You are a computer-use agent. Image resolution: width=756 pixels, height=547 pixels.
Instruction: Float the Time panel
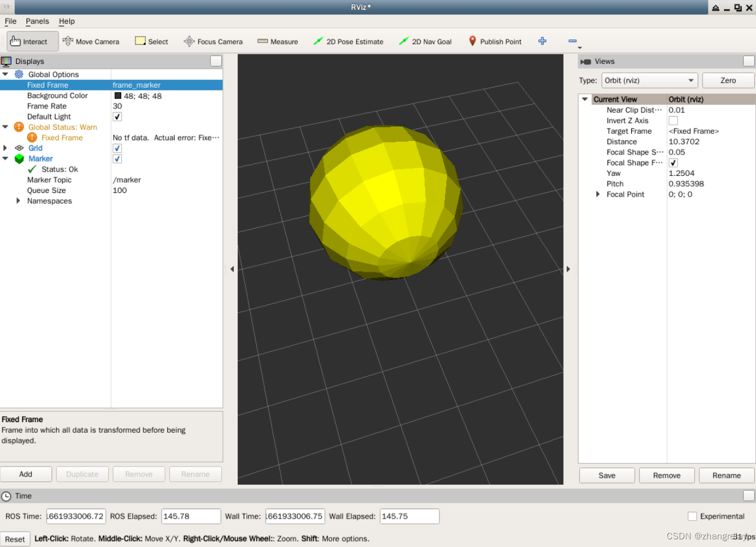[749, 496]
